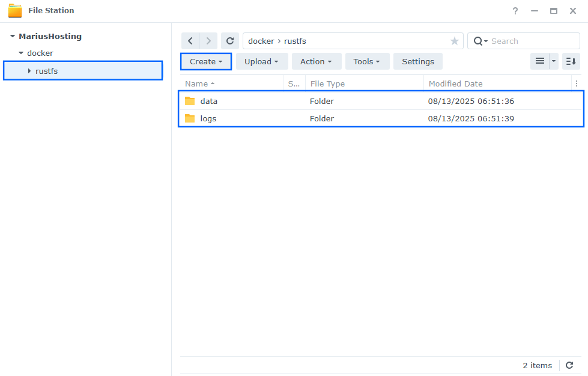Open the Upload dropdown menu
The width and height of the screenshot is (588, 376).
[262, 61]
